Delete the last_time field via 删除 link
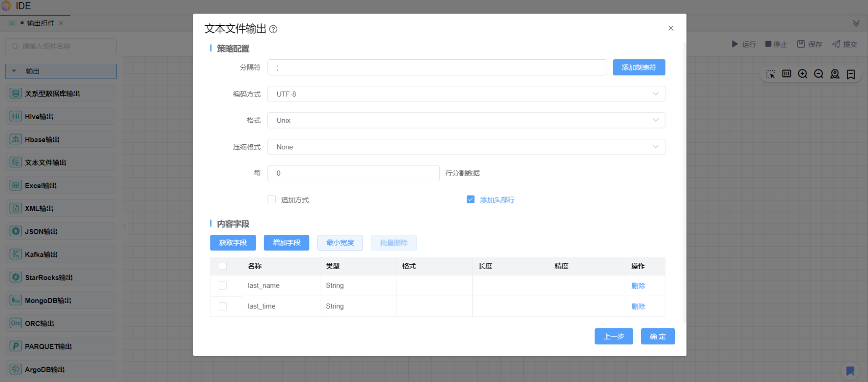This screenshot has width=868, height=382. [x=638, y=306]
